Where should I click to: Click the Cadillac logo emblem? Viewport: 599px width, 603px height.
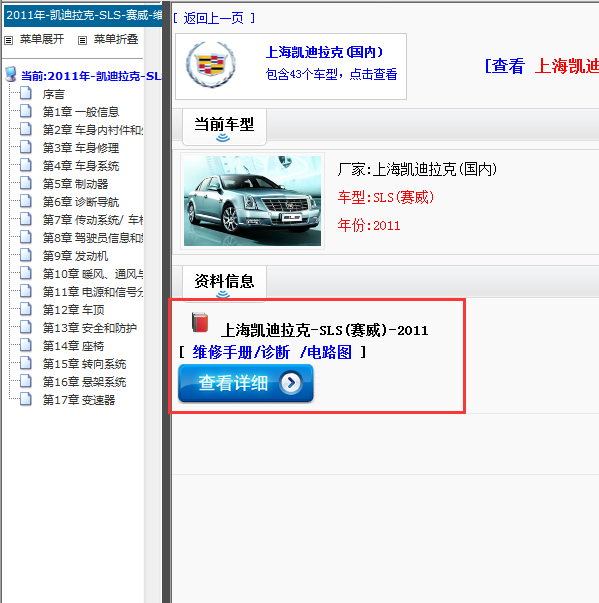click(211, 65)
